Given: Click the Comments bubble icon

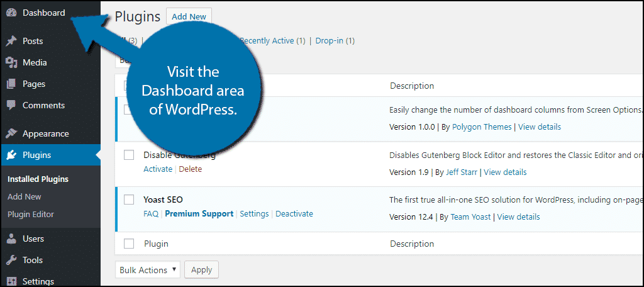Looking at the screenshot, I should [x=11, y=105].
